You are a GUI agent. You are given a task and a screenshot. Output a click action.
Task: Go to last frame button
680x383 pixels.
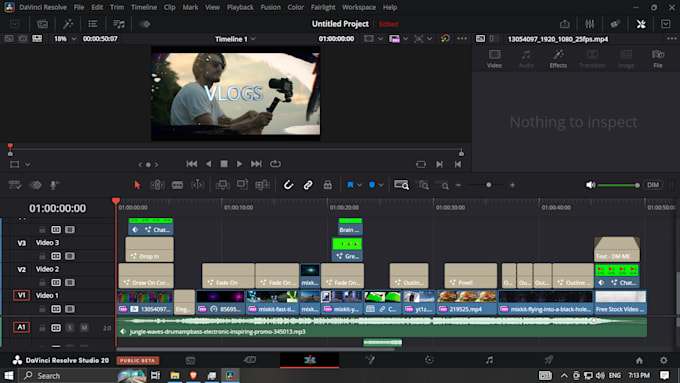256,164
